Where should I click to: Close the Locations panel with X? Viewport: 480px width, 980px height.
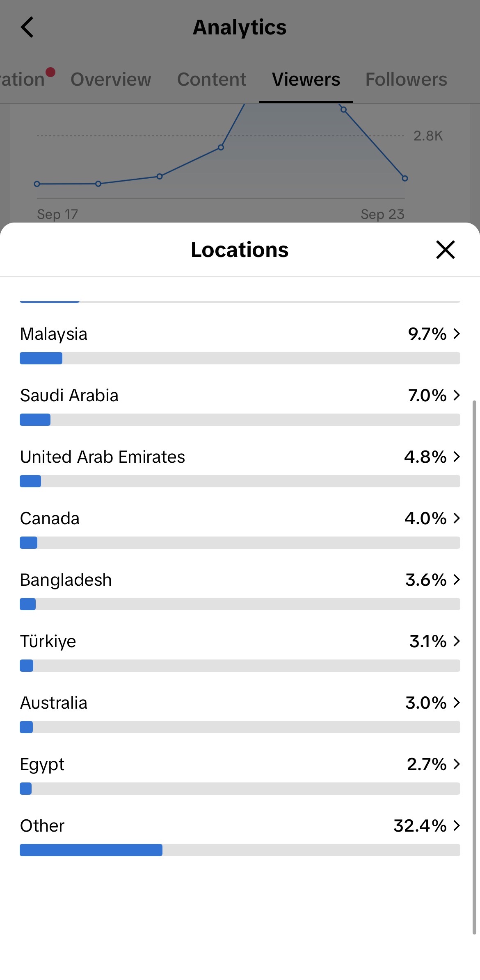pyautogui.click(x=446, y=250)
